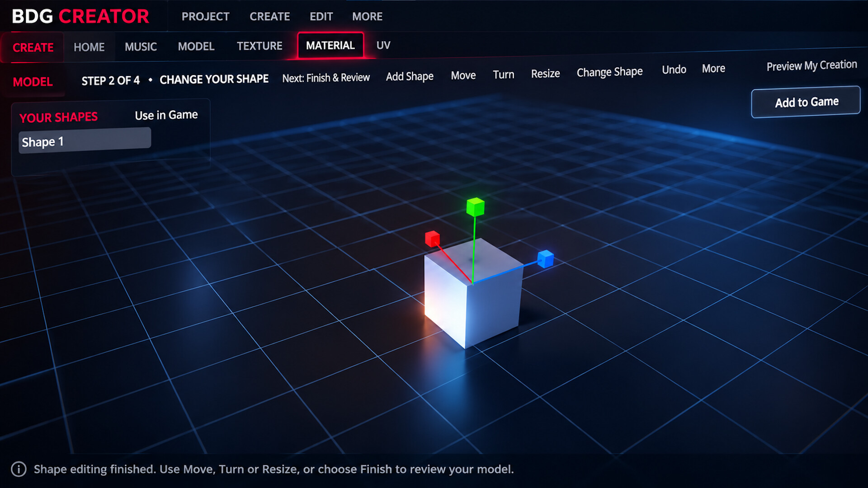This screenshot has width=868, height=488.
Task: Switch to the TEXTURE tab
Action: pyautogui.click(x=259, y=46)
